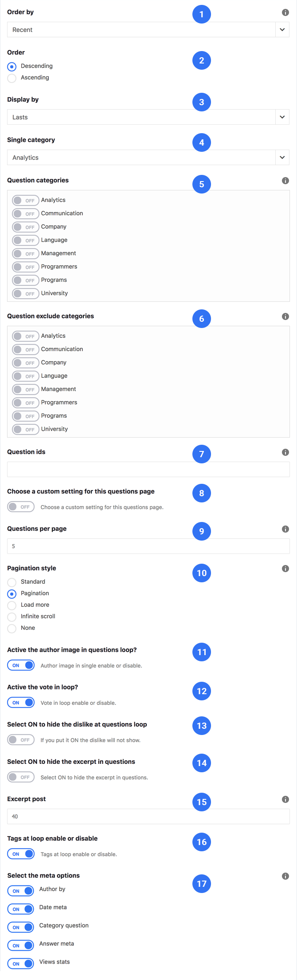Select the Ascending order radio button
Viewport: 297px width, 980px height.
[x=12, y=78]
